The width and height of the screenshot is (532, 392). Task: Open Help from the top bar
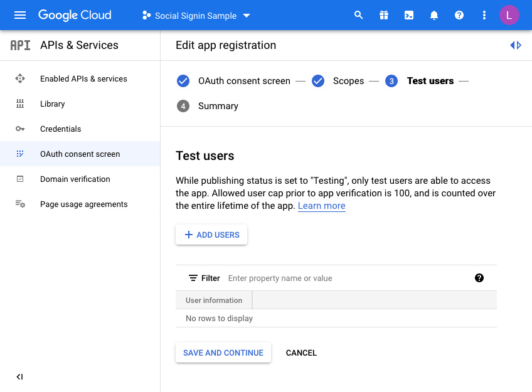(459, 14)
